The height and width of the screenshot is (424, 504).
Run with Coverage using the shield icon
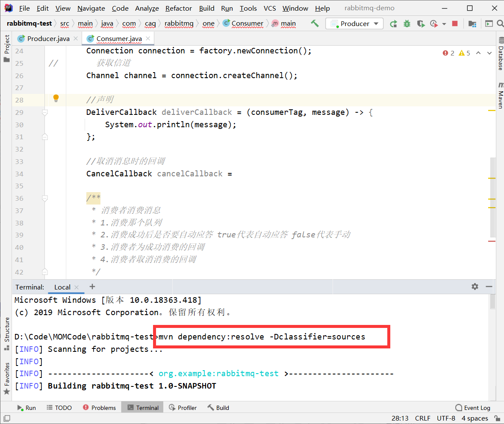(421, 24)
